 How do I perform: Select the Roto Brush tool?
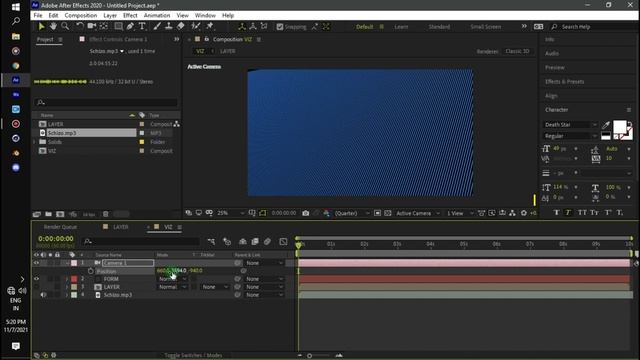point(196,27)
